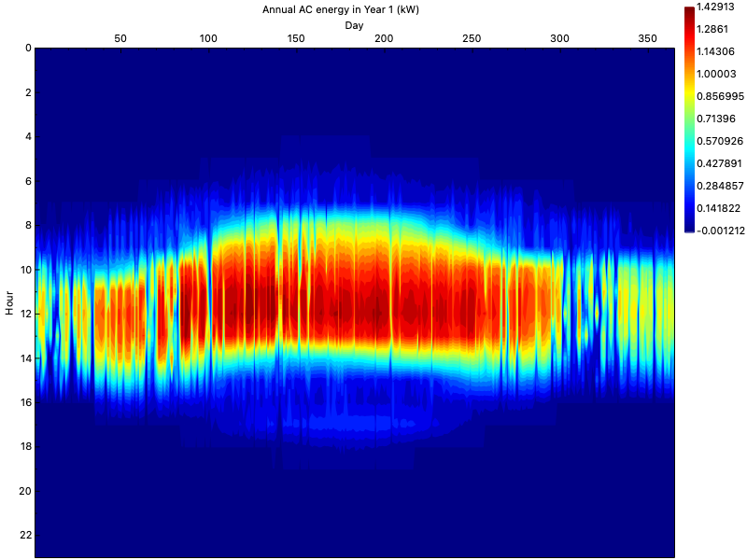Click the 'Hour' axis label
The image size is (747, 560).
click(9, 301)
